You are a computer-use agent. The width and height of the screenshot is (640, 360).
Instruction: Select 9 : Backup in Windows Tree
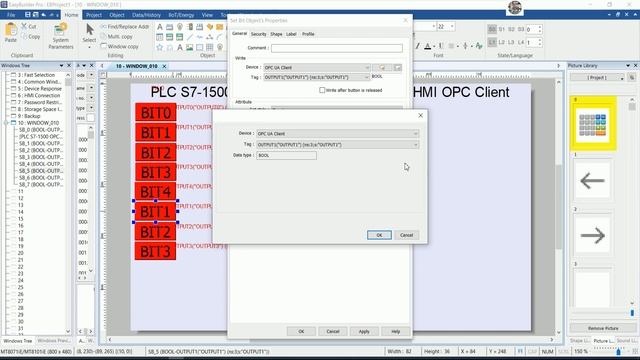coord(29,116)
